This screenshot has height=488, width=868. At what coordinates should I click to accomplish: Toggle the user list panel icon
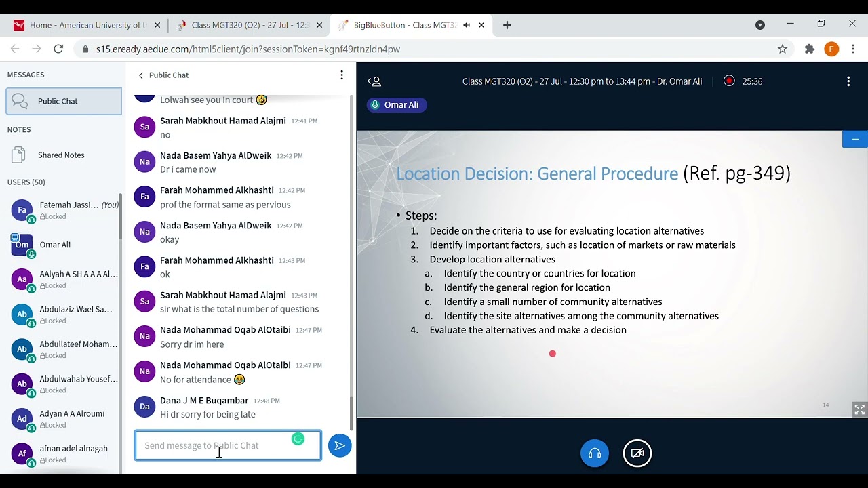tap(374, 81)
